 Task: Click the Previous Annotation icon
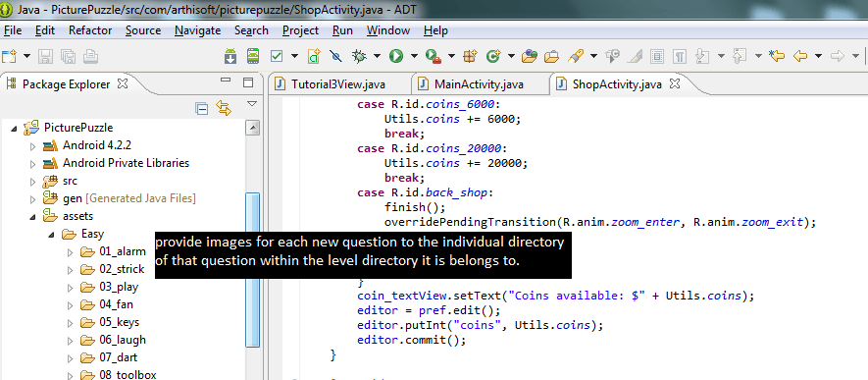point(740,56)
